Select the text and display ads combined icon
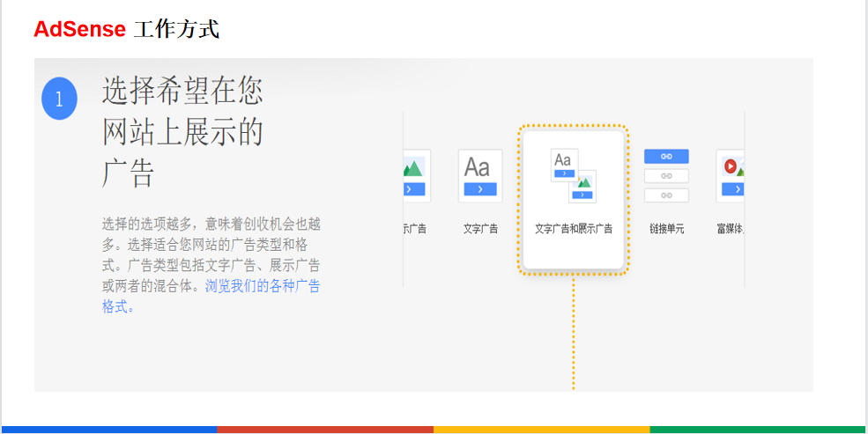Viewport: 868px width, 434px height. 574,176
